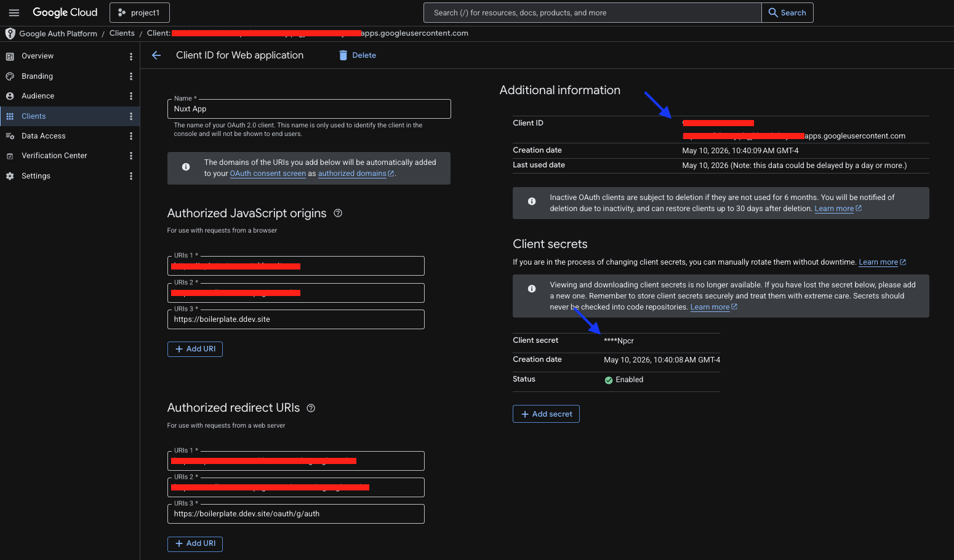Open the Settings sidebar item
This screenshot has width=954, height=560.
[x=36, y=176]
